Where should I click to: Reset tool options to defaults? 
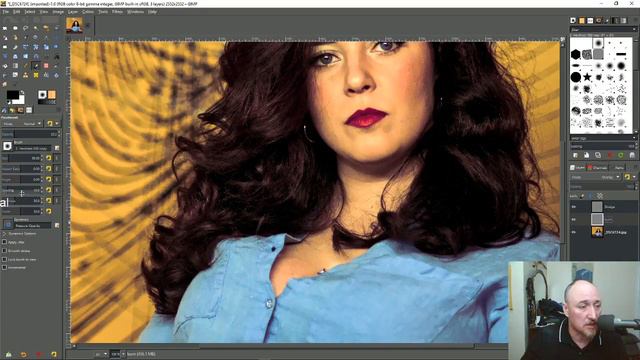53,354
